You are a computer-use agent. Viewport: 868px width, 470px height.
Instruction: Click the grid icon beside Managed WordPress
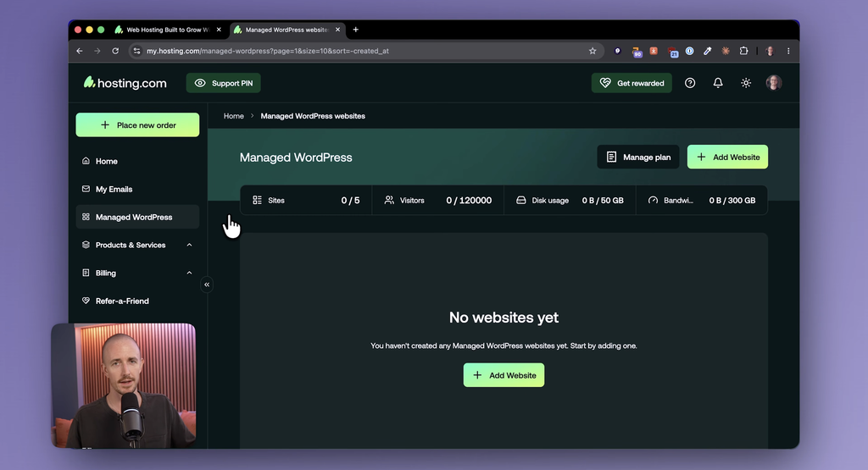tap(86, 217)
